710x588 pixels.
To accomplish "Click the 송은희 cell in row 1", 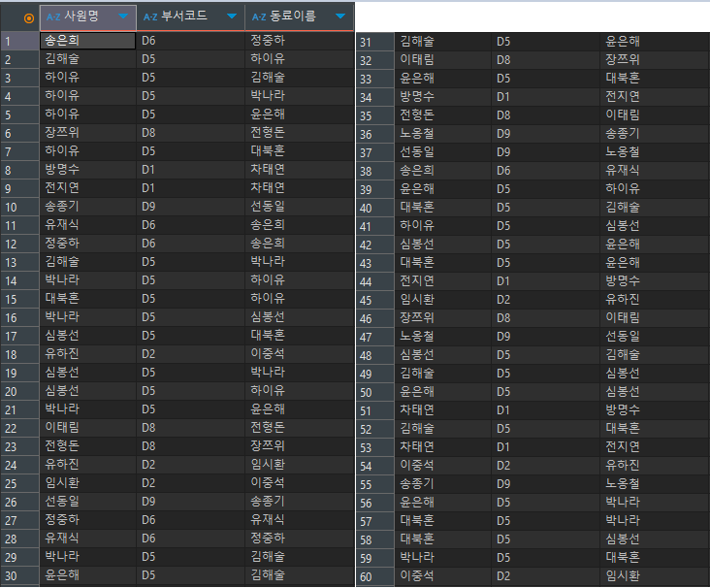I will pos(88,41).
